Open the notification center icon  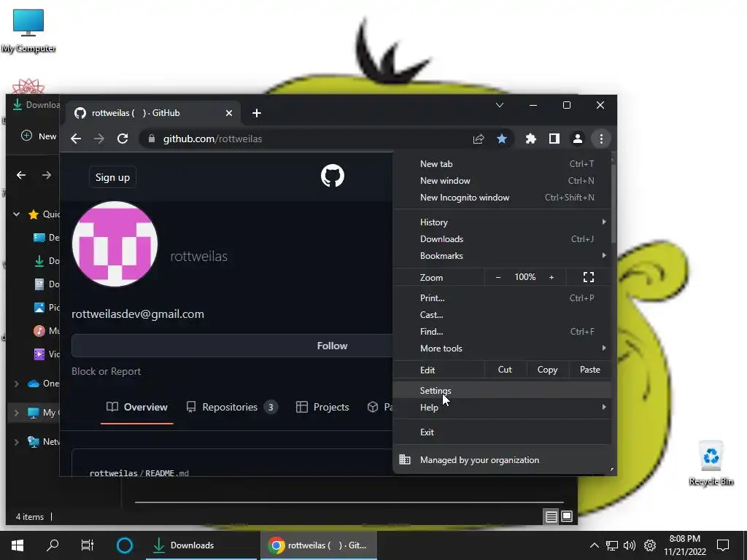tap(723, 545)
